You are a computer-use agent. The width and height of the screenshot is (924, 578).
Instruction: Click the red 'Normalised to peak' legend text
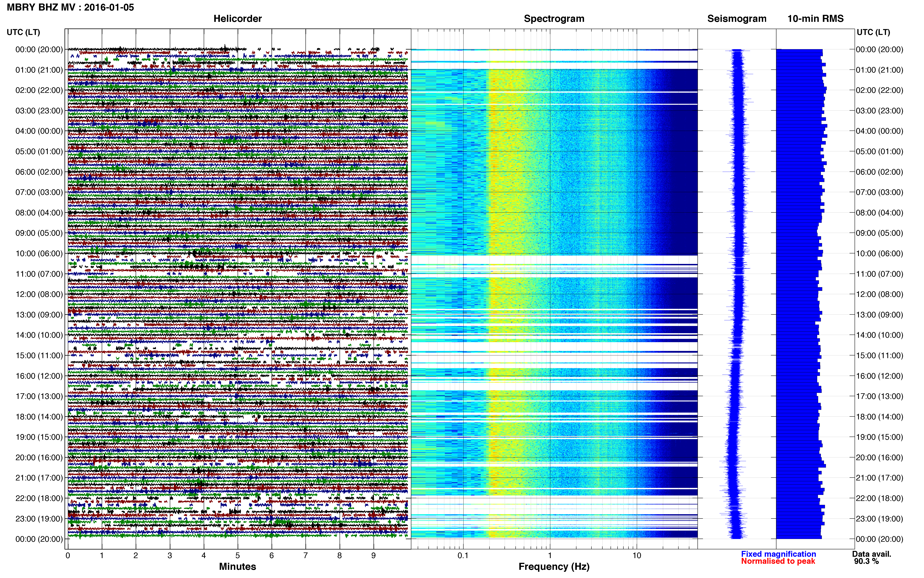[778, 561]
